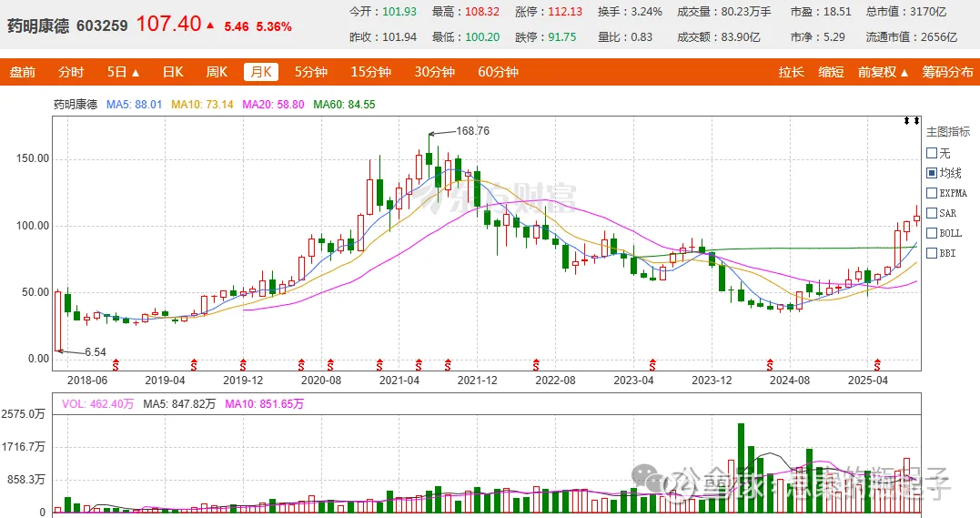
Task: Click the 拉长 button
Action: (x=792, y=72)
